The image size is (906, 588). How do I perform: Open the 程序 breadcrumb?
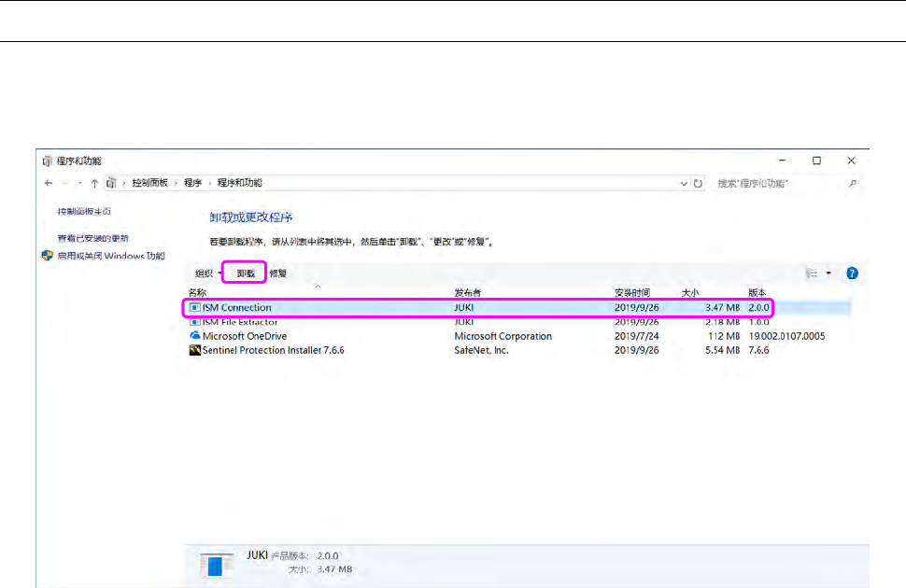pos(193,183)
